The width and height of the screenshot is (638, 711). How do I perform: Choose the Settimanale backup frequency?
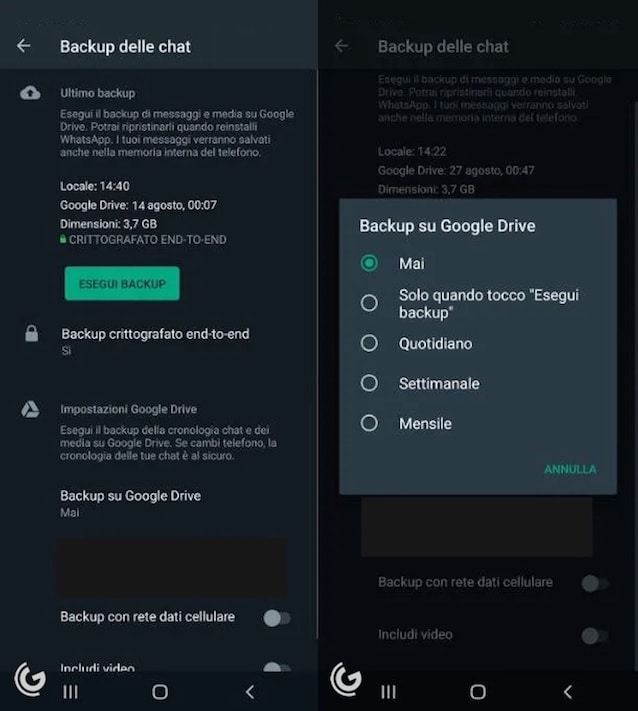point(369,383)
